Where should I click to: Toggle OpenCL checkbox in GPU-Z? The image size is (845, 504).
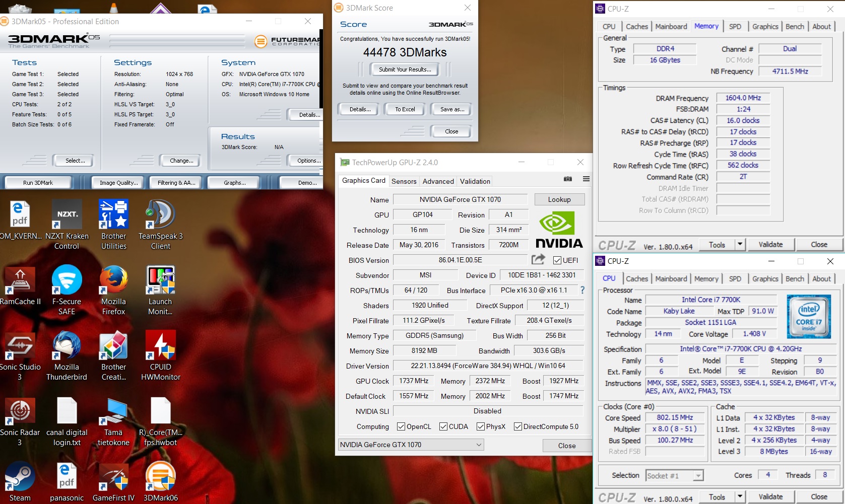[x=401, y=426]
